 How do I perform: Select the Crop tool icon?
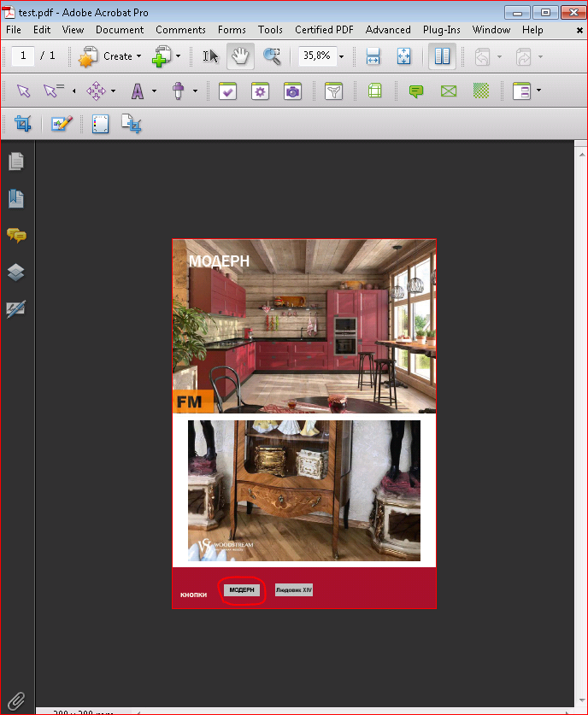pyautogui.click(x=23, y=124)
